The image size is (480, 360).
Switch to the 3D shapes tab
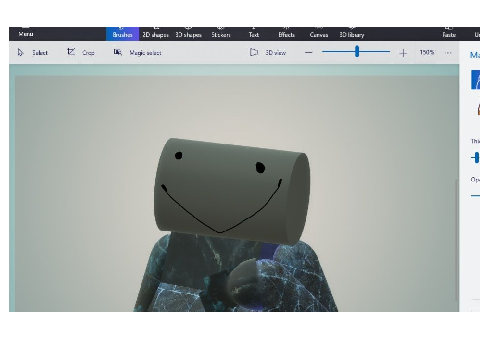(x=188, y=34)
